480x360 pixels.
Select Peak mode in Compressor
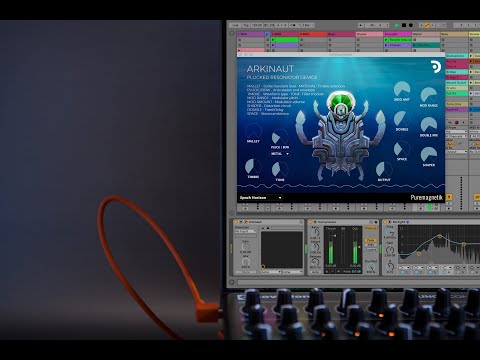(370, 240)
